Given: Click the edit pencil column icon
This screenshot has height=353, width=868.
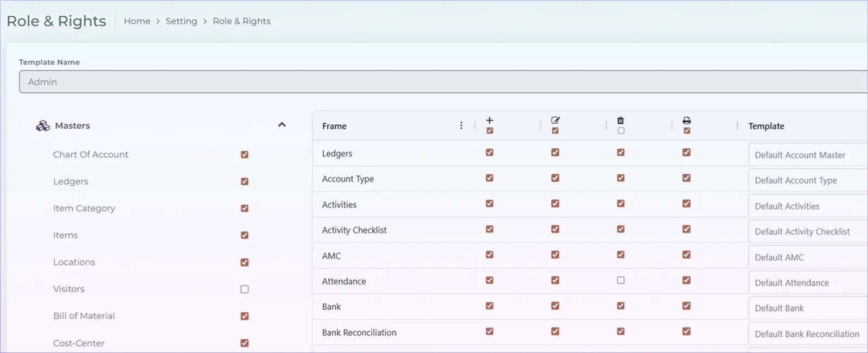Looking at the screenshot, I should (555, 120).
